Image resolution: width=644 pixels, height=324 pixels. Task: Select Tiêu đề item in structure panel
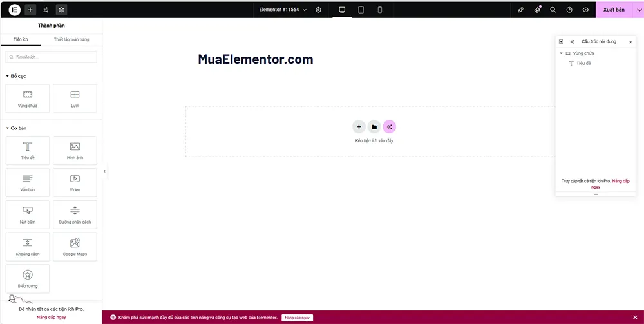click(583, 63)
